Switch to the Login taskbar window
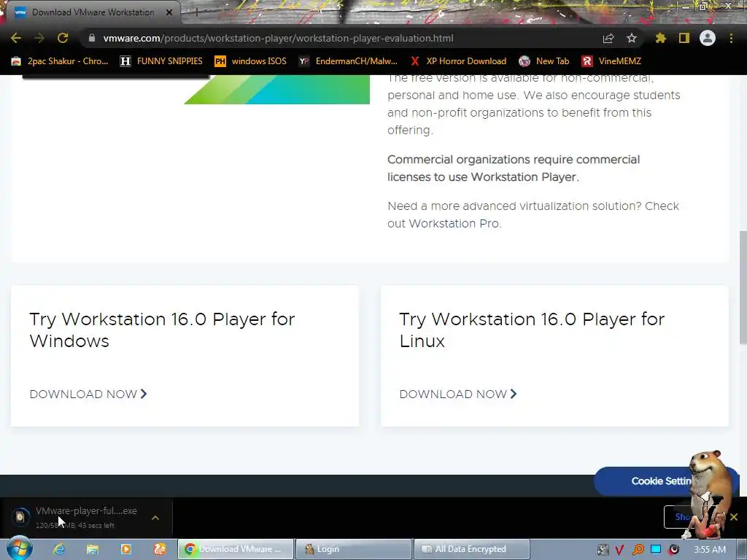This screenshot has height=560, width=747. (354, 549)
